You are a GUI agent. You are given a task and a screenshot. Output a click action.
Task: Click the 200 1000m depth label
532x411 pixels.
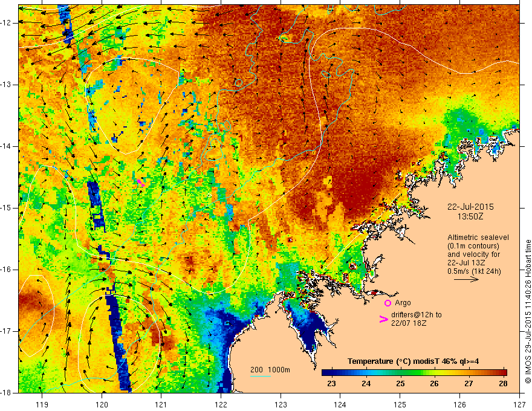click(x=270, y=370)
